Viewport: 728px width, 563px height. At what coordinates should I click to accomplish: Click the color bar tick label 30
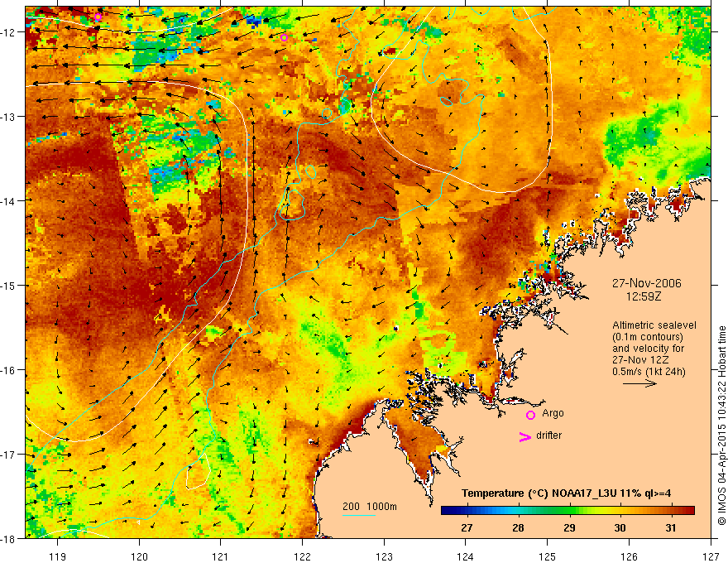pyautogui.click(x=620, y=528)
